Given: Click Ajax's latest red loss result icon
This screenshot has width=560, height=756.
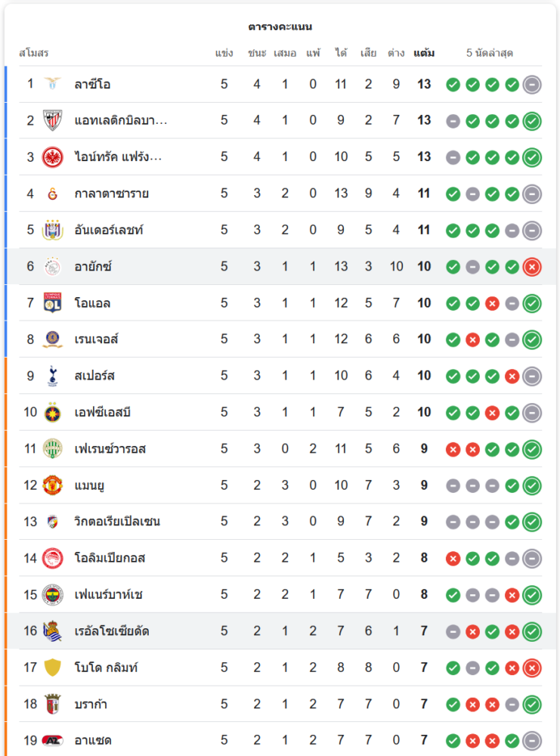Looking at the screenshot, I should [532, 266].
